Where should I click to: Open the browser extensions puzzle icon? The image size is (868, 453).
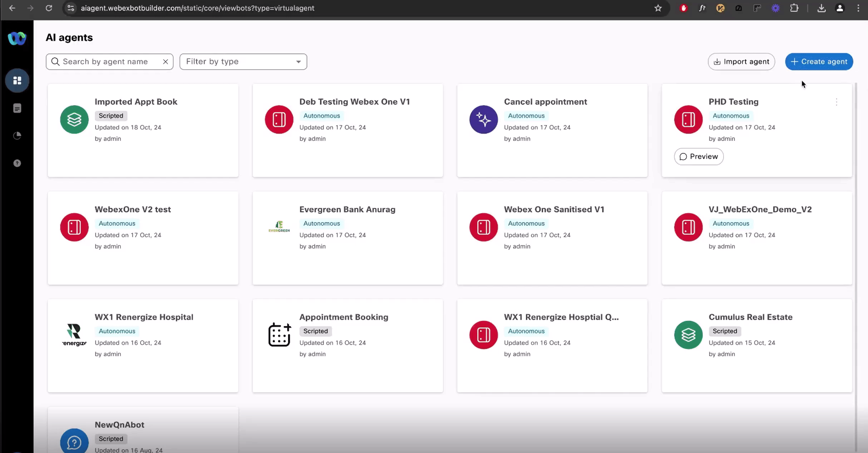(x=794, y=8)
